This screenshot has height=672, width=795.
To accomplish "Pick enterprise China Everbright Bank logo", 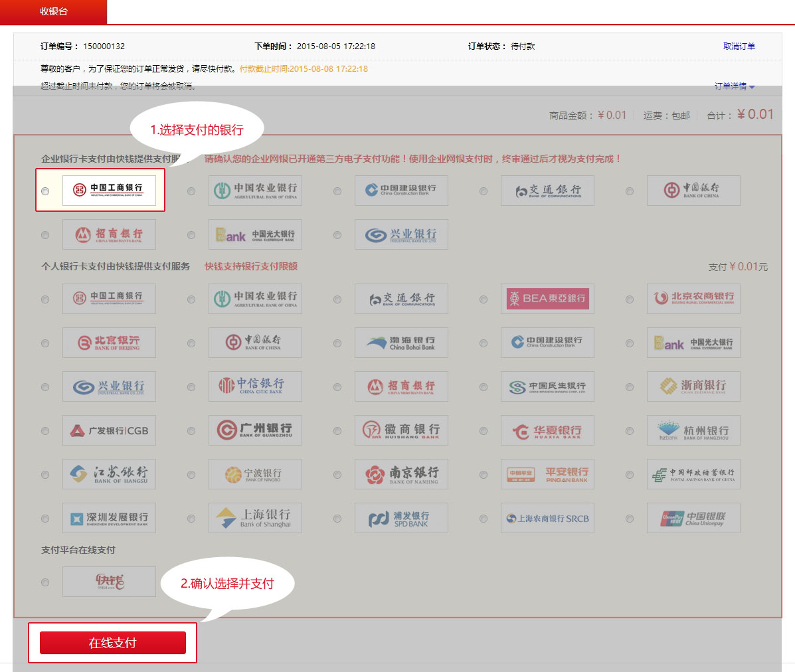I will coord(255,234).
